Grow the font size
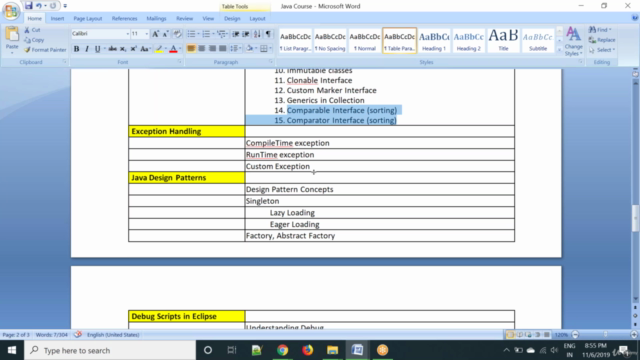640x360 pixels. point(155,34)
